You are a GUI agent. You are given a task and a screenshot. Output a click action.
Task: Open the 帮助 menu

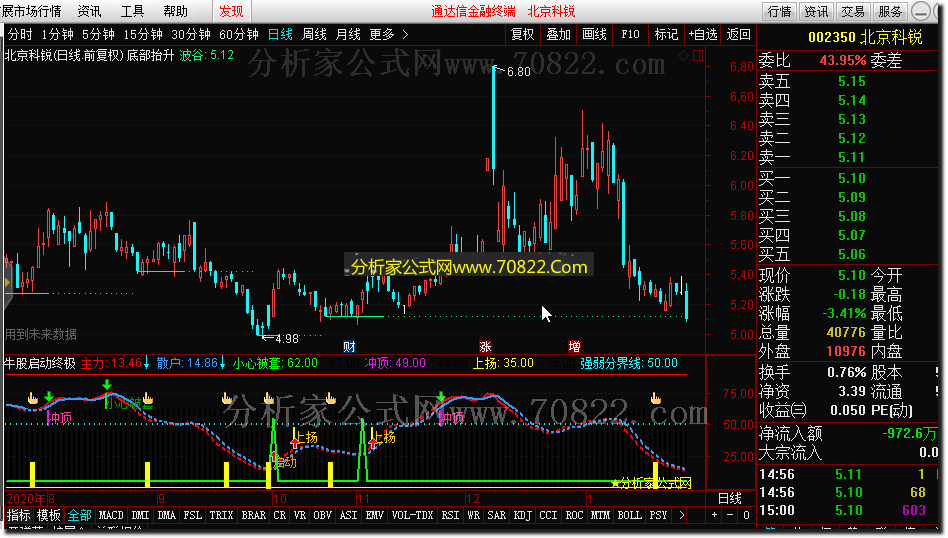(x=175, y=11)
